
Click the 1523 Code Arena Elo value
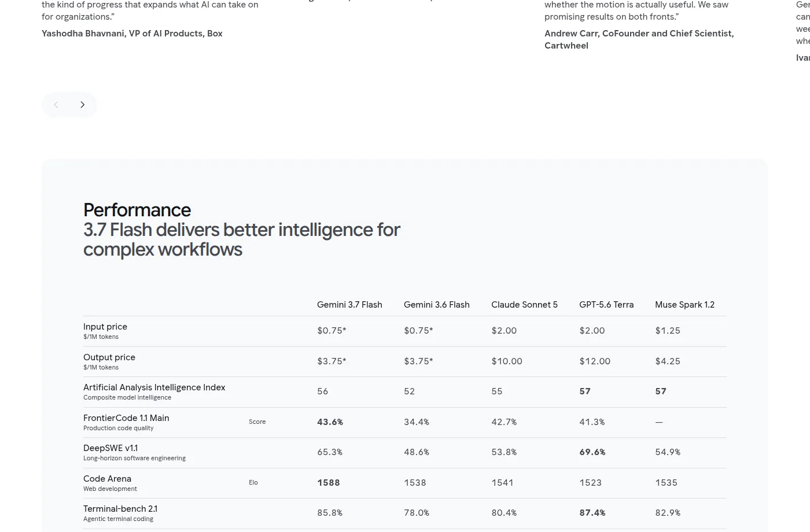[590, 483]
